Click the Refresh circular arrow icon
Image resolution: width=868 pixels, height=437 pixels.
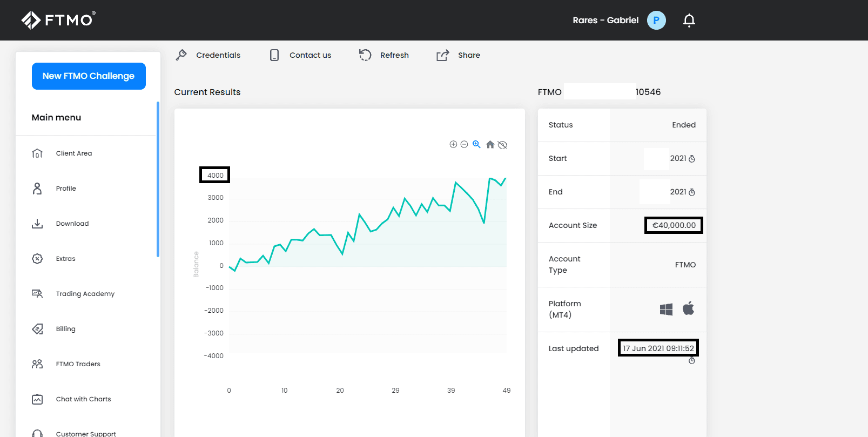point(365,55)
